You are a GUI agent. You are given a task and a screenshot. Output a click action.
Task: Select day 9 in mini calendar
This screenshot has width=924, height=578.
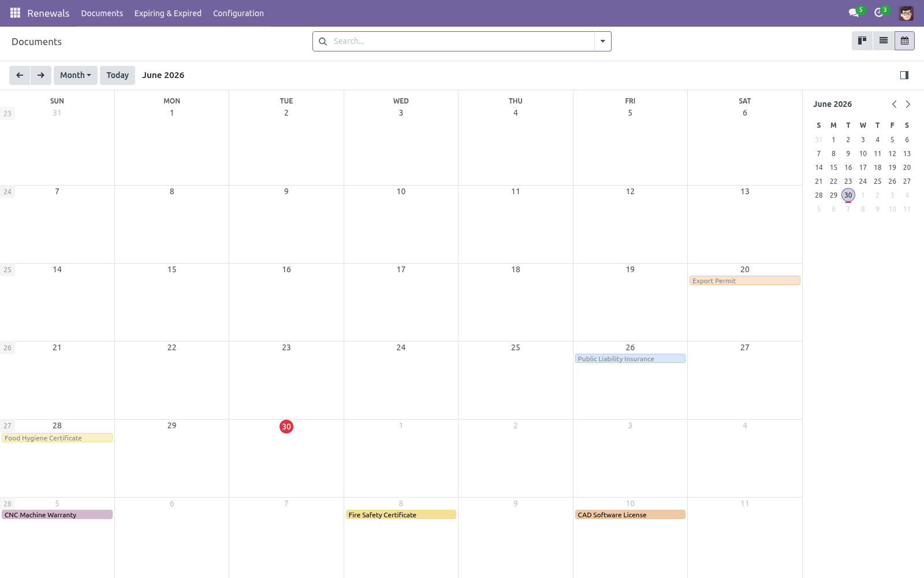pos(848,154)
